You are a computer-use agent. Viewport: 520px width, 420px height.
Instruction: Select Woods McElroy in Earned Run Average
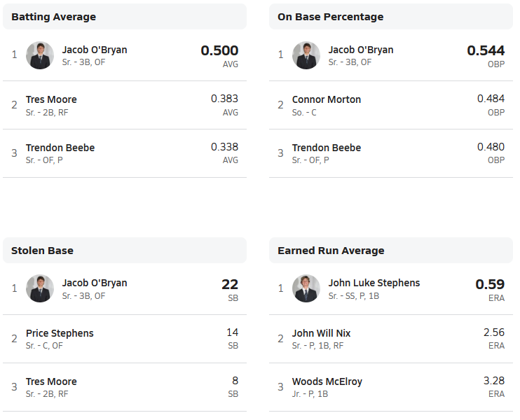[x=327, y=381]
